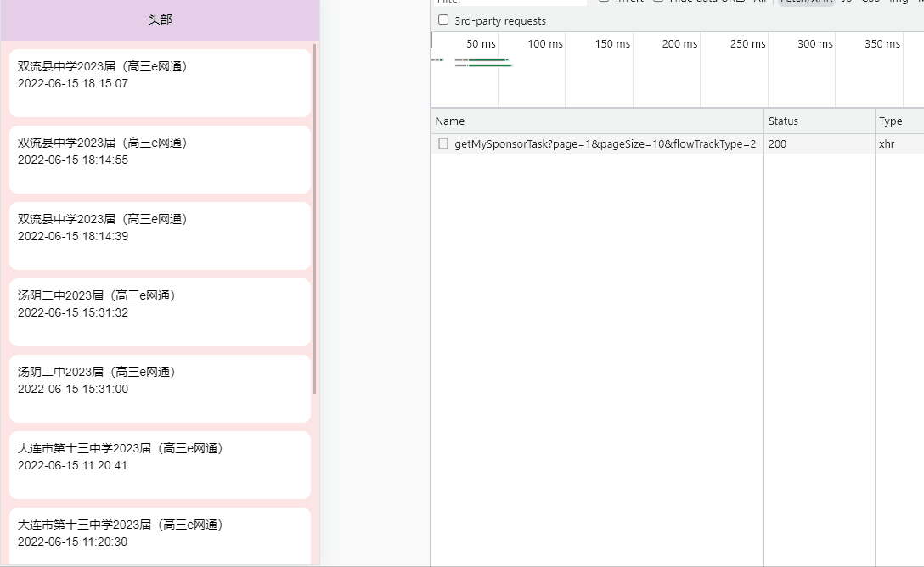This screenshot has height=567, width=924.
Task: Click the 250 ms timeline mark
Action: pos(748,43)
